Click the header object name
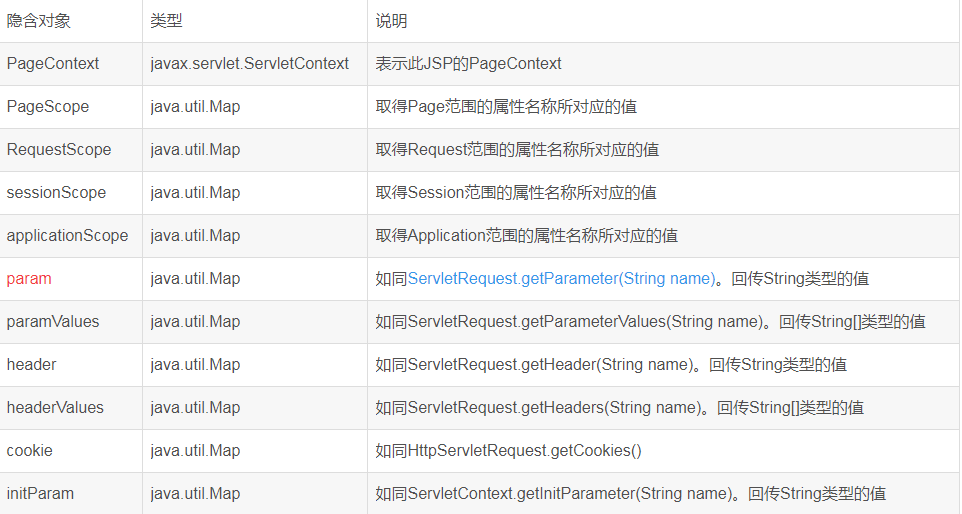Viewport: 962px width, 514px height. (31, 365)
